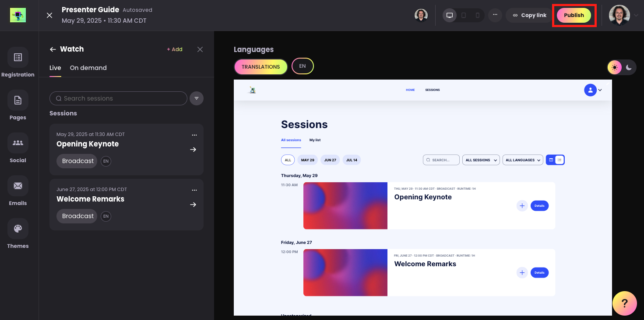View Details for Welcome Remarks
Viewport: 644px width, 320px height.
(539, 273)
